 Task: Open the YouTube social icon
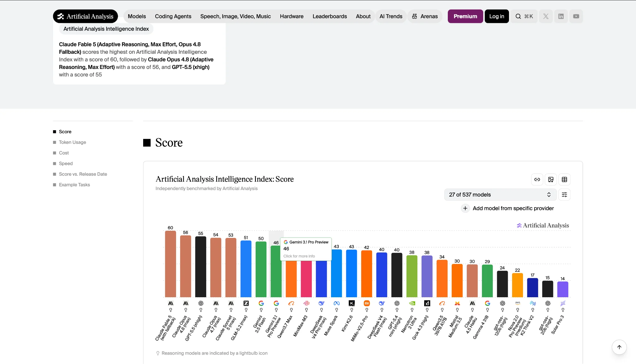tap(576, 16)
